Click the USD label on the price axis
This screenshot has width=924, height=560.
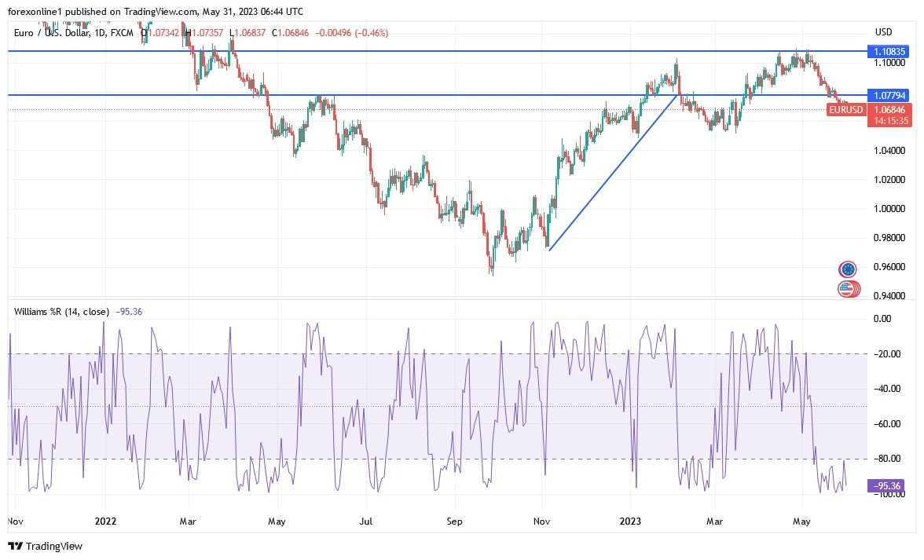coord(882,32)
